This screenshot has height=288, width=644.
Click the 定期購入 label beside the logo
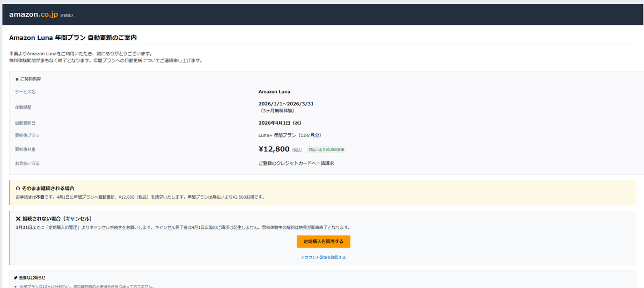67,16
